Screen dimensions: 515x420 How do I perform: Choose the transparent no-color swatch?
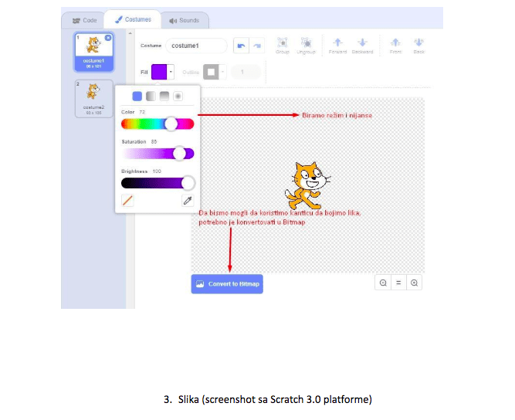127,200
